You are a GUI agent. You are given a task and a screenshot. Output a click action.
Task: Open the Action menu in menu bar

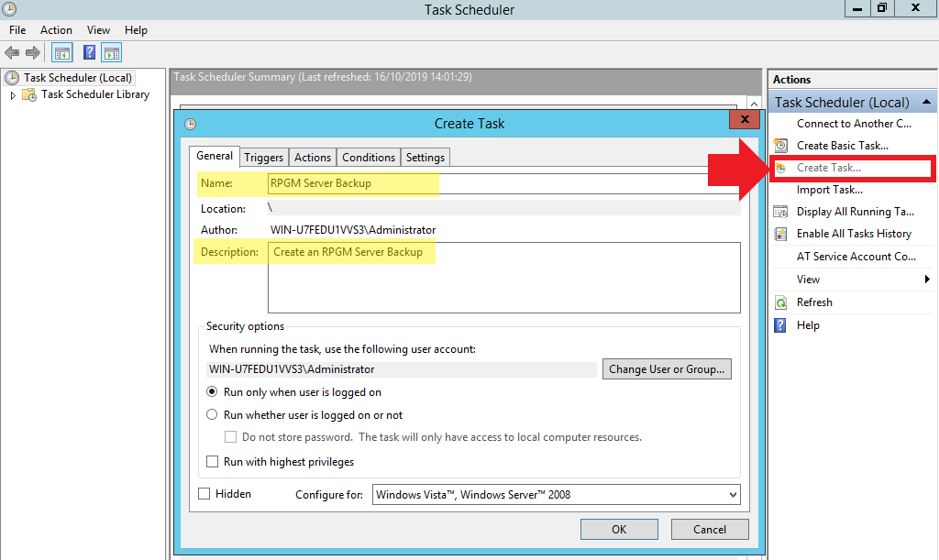[x=56, y=30]
